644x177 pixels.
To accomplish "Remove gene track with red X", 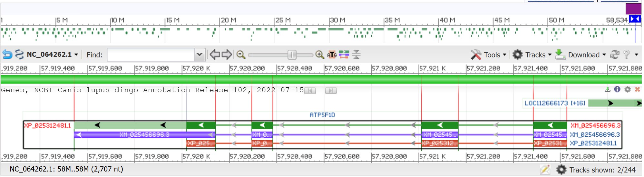I will click(x=637, y=89).
